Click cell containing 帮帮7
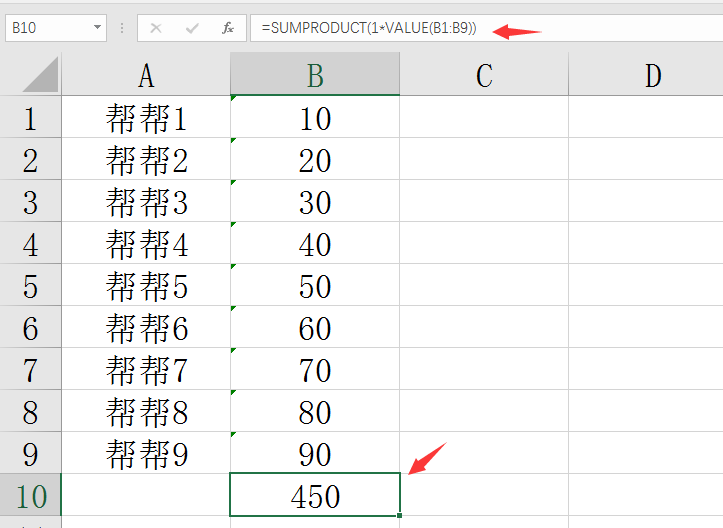This screenshot has width=723, height=528. click(146, 368)
